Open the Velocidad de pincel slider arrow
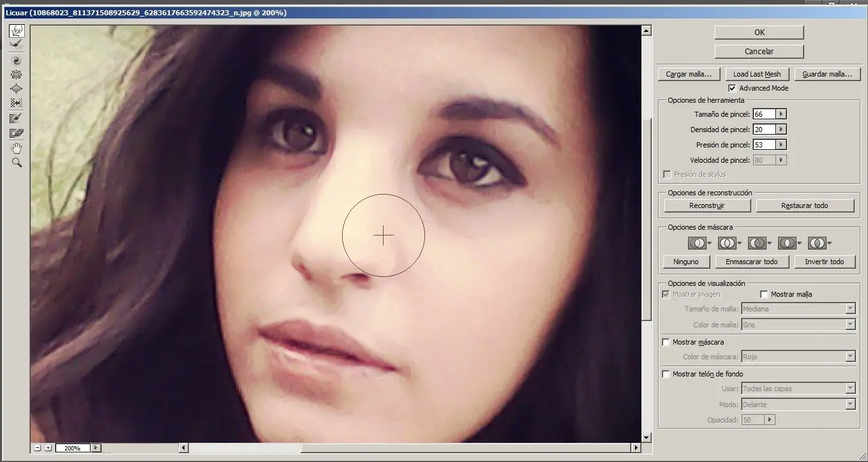Viewport: 868px width, 462px height. 781,160
